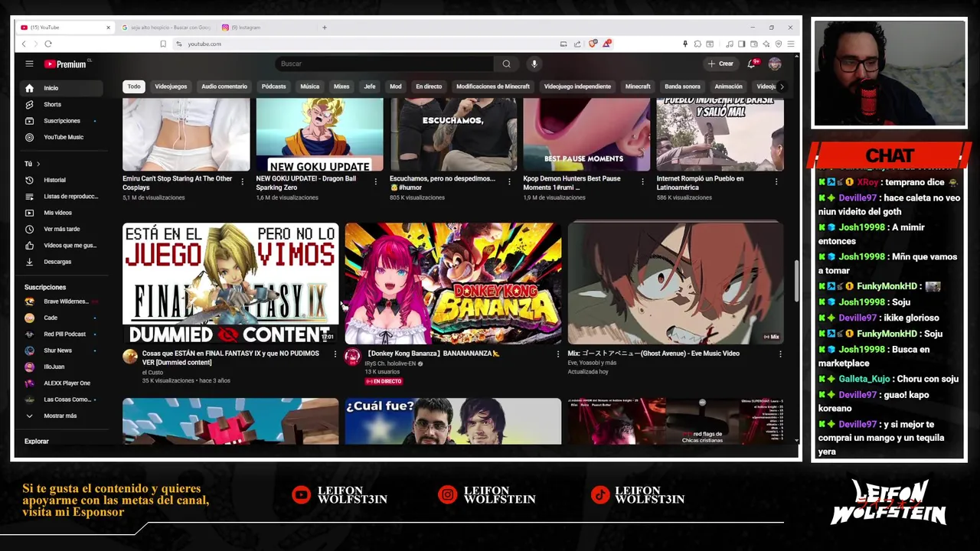Open Mis videos in sidebar
The width and height of the screenshot is (980, 551).
point(61,213)
